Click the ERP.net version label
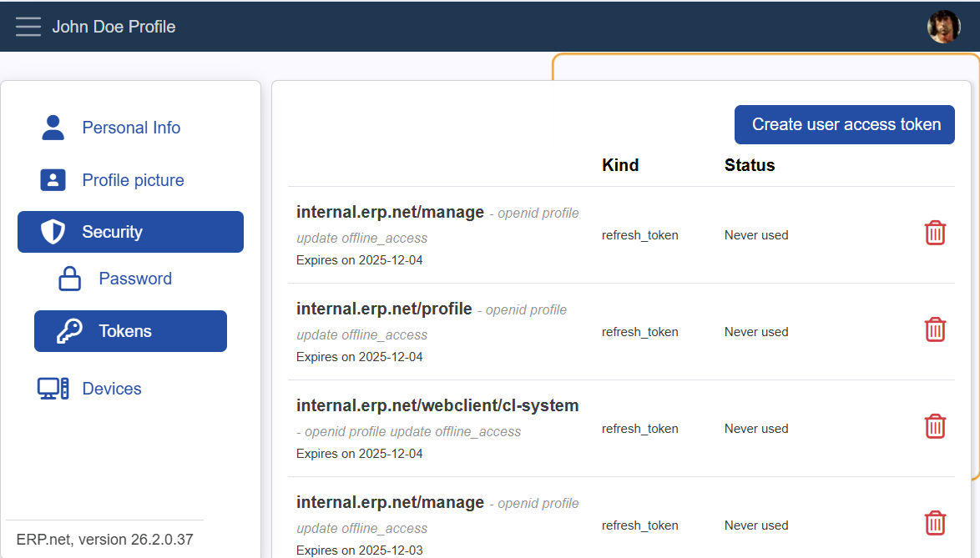The width and height of the screenshot is (980, 558). click(104, 539)
